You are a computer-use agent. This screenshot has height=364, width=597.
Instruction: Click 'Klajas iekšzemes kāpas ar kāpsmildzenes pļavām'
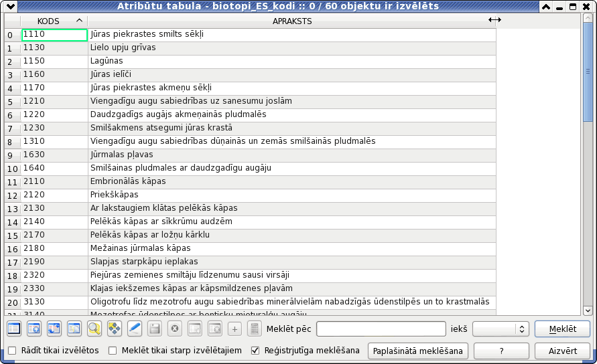(x=291, y=288)
